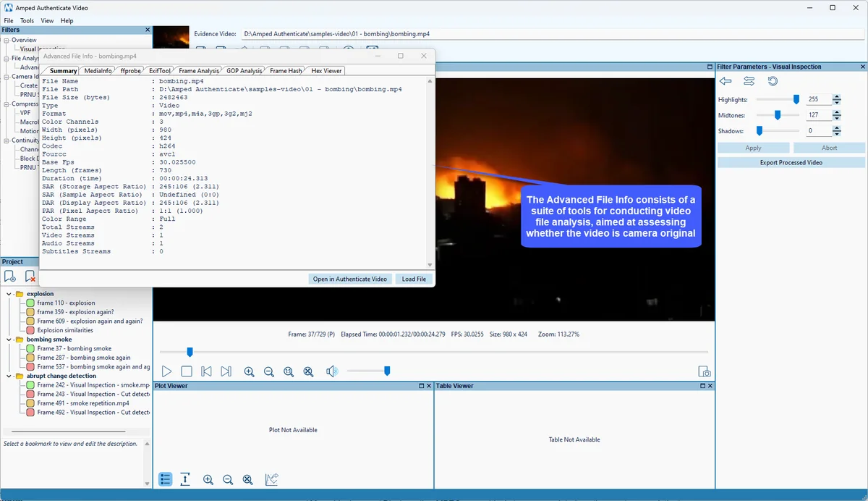Switch to the ExifTool tab
This screenshot has height=501, width=868.
(x=160, y=71)
